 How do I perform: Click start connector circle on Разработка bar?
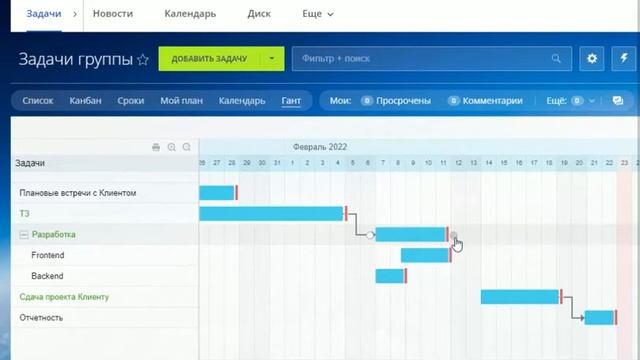click(370, 235)
